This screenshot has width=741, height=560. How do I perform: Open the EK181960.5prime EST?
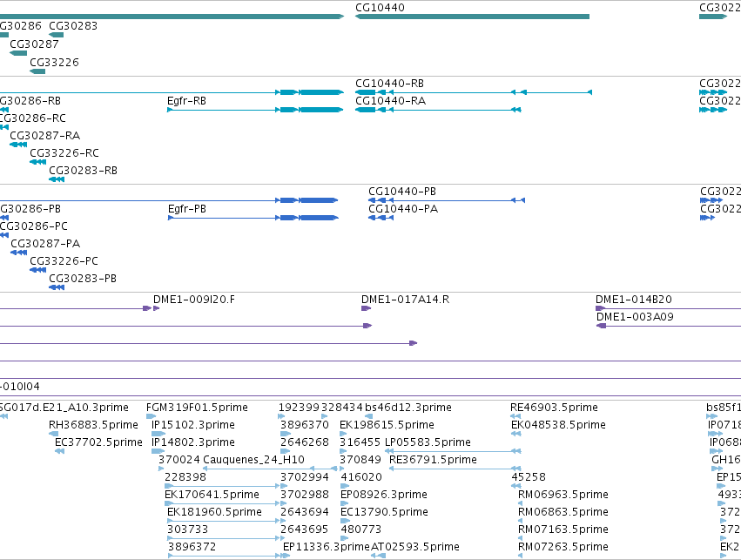tap(224, 522)
